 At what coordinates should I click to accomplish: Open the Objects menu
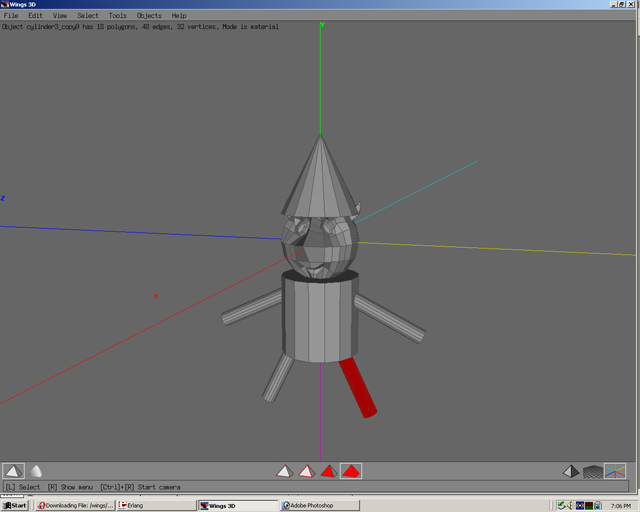click(149, 16)
